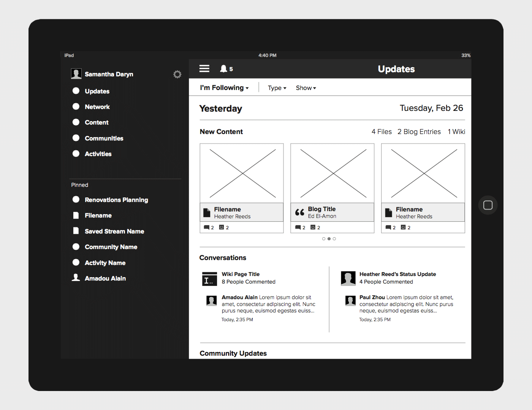Open the first Filename thumbnail preview
The width and height of the screenshot is (532, 410).
(x=242, y=173)
